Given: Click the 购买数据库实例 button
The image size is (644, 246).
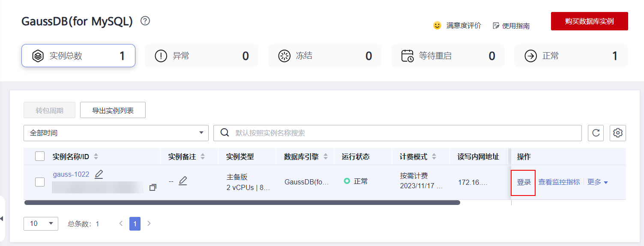Looking at the screenshot, I should pyautogui.click(x=589, y=21).
